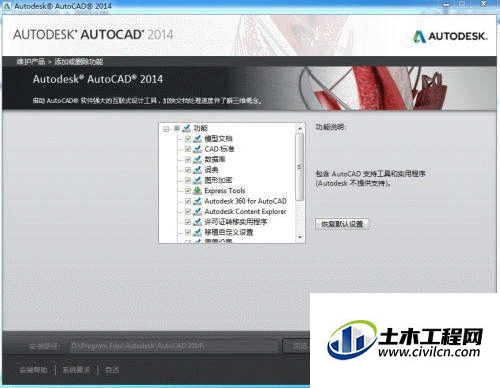500x388 pixels.
Task: Select the Autodesk Content Explorer label
Action: pyautogui.click(x=245, y=211)
